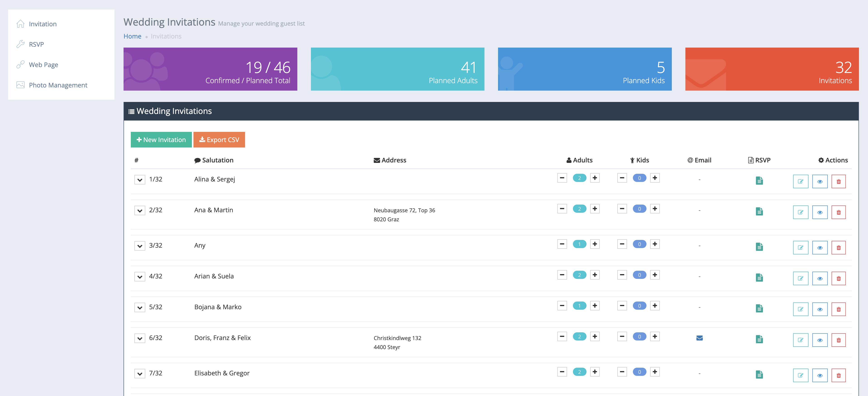This screenshot has width=868, height=396.
Task: Click trash icon for Bojana & Marko
Action: coord(838,309)
